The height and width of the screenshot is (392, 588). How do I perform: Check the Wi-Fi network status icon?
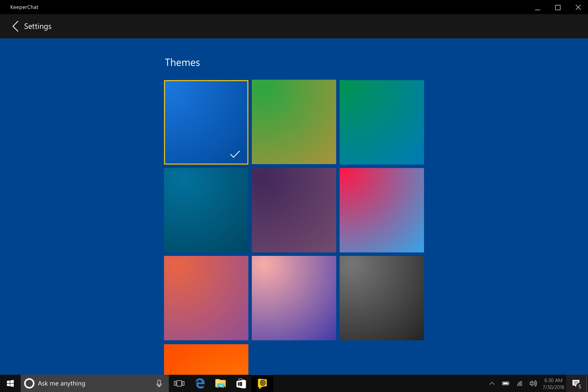coord(520,383)
